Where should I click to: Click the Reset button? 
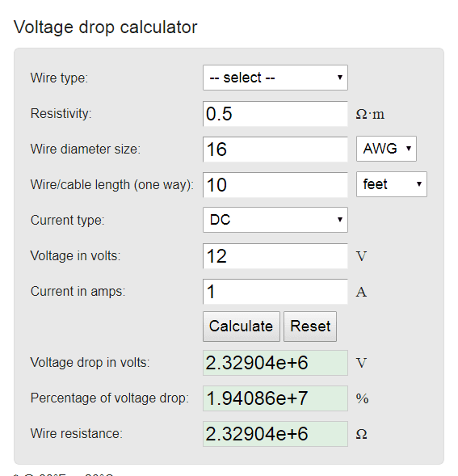[310, 326]
